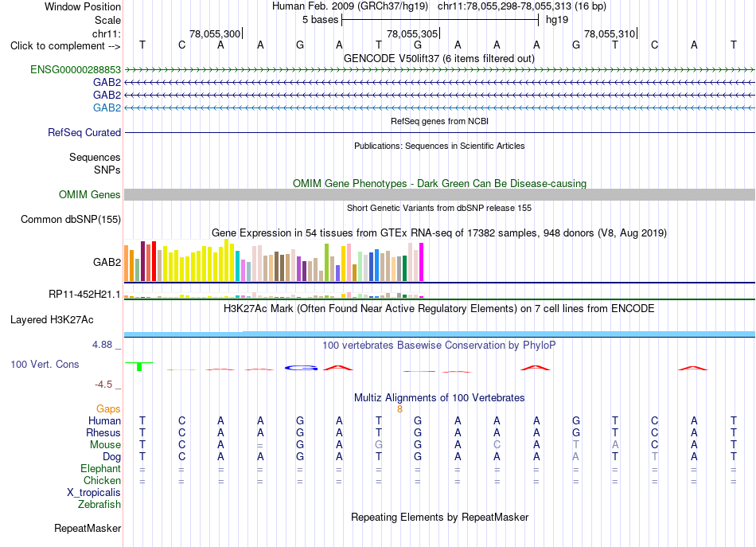Image resolution: width=756 pixels, height=547 pixels.
Task: Click the green ENSG00000288853 arrowed gene line
Action: pyautogui.click(x=439, y=70)
